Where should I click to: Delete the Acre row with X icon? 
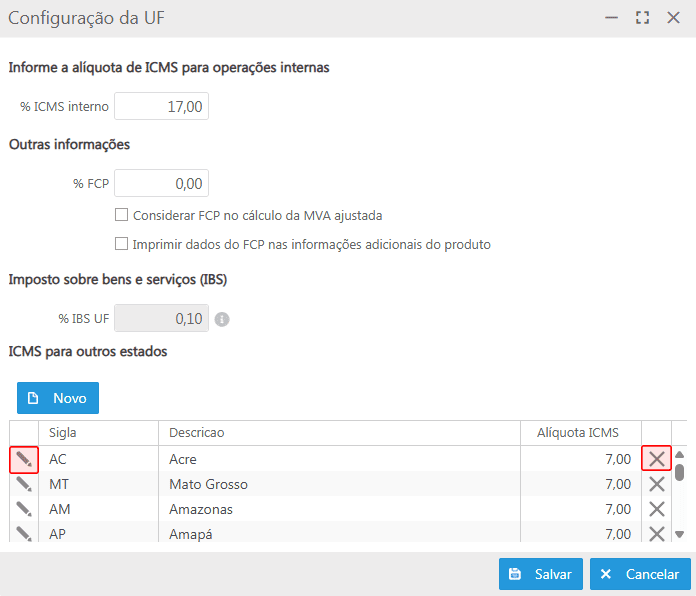[x=656, y=459]
